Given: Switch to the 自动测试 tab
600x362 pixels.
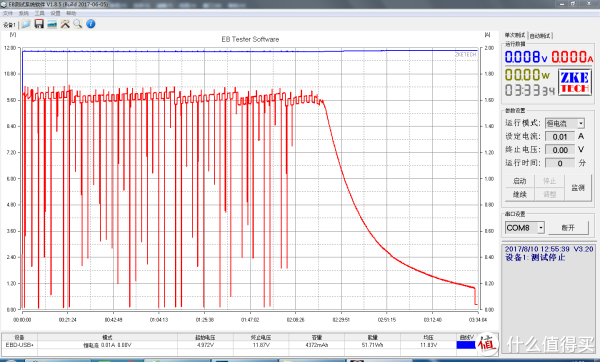Looking at the screenshot, I should tap(540, 36).
